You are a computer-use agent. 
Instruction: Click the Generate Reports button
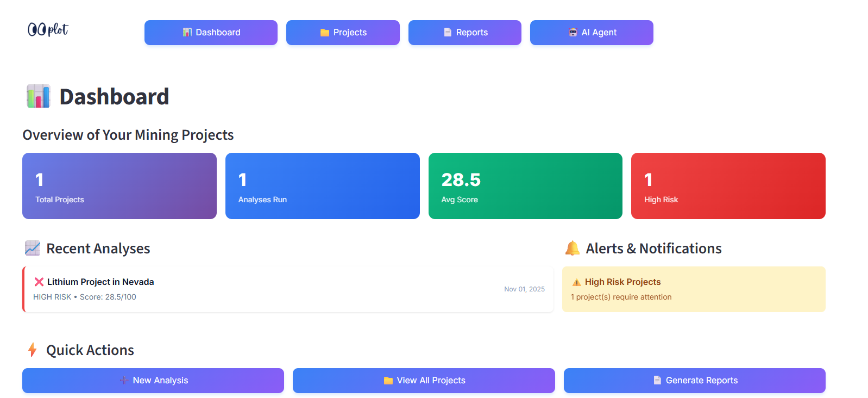695,381
